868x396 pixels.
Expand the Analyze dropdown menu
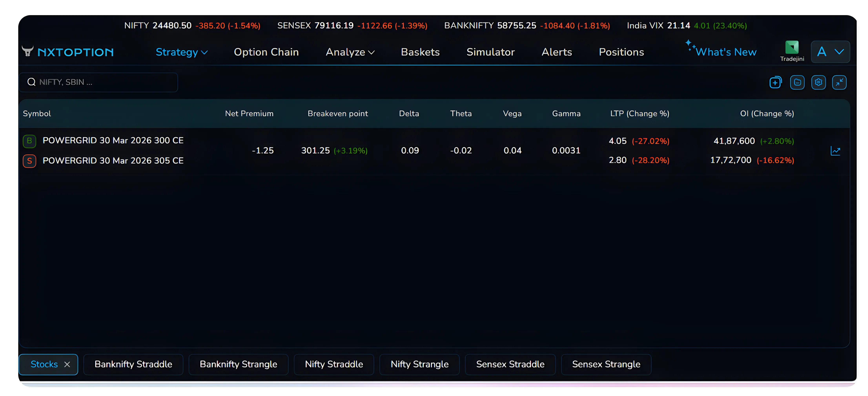(350, 52)
